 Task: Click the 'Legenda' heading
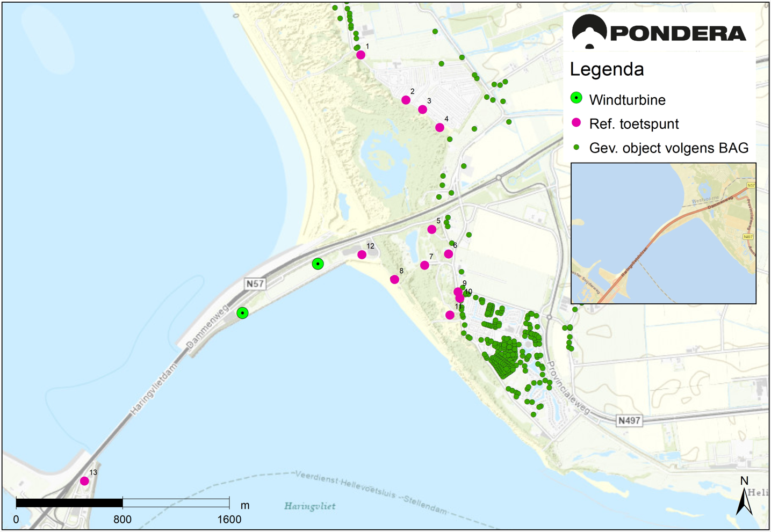coord(607,69)
